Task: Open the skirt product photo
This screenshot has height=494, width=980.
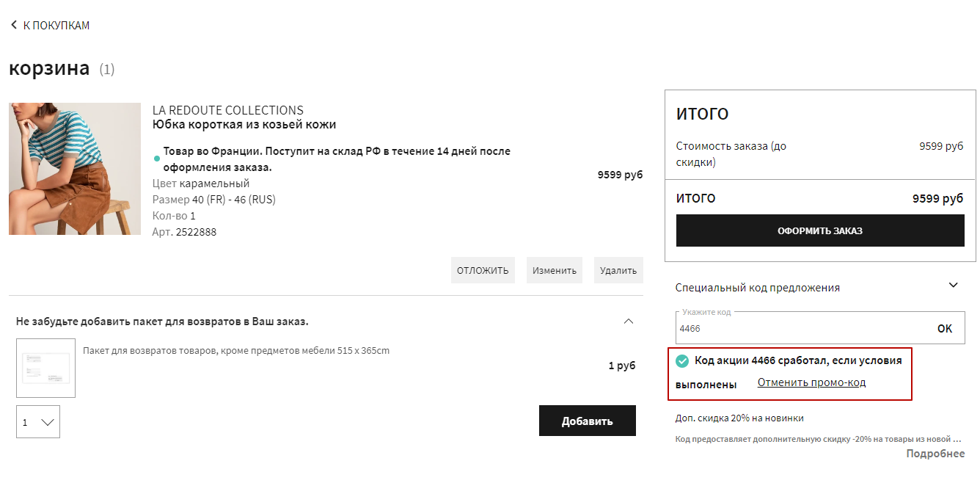Action: [x=75, y=169]
